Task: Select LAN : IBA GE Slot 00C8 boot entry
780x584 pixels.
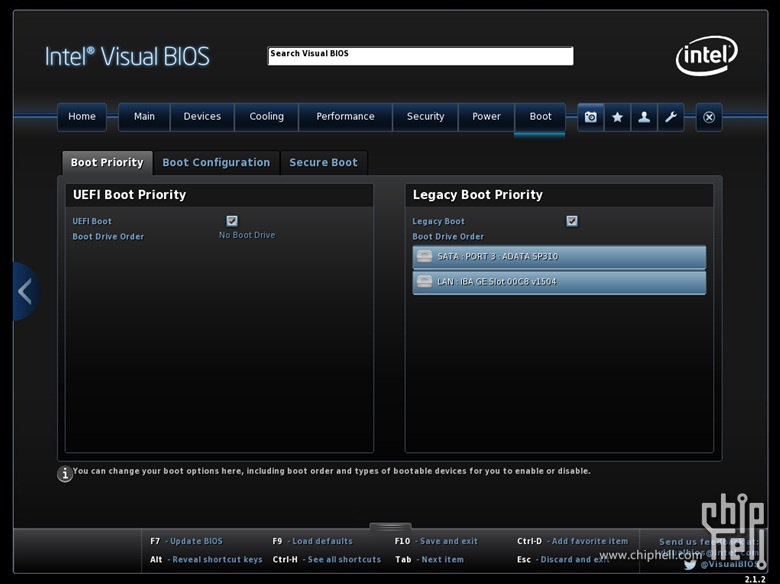Action: 559,282
